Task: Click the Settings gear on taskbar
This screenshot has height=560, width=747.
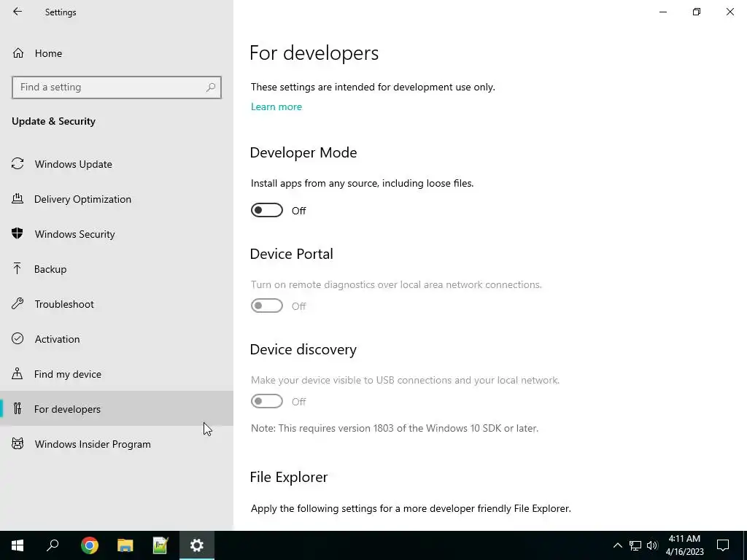Action: pos(197,545)
